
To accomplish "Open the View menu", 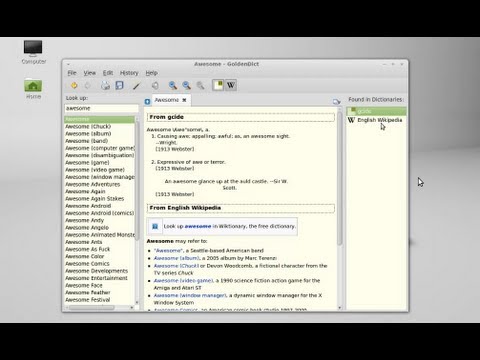I will click(x=89, y=73).
